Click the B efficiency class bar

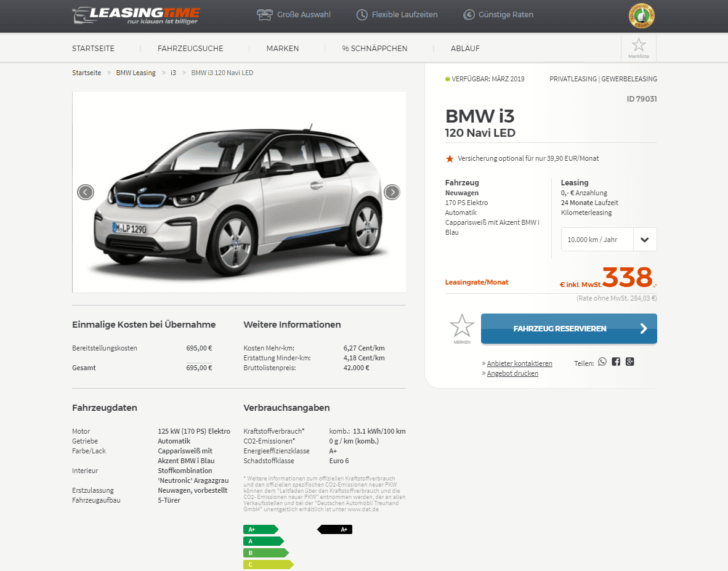[266, 553]
